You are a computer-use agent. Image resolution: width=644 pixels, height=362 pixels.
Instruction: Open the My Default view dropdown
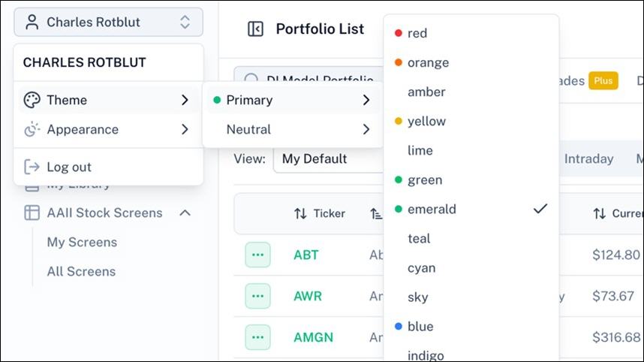(329, 158)
